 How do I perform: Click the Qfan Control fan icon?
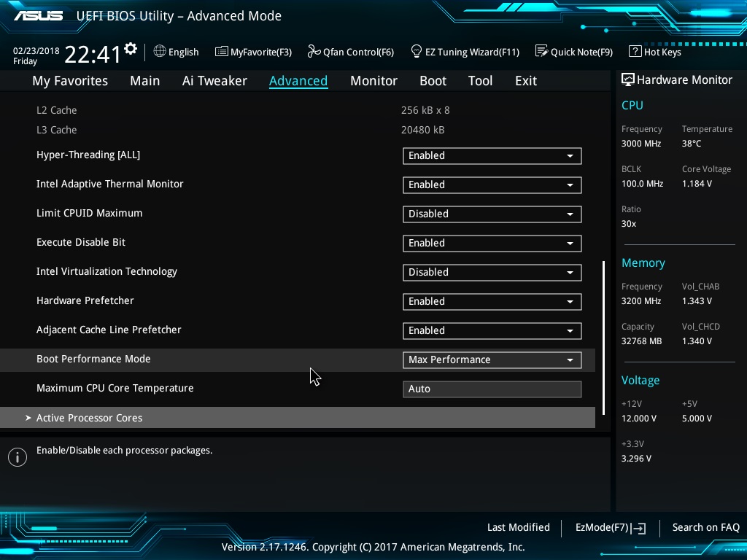coord(314,51)
